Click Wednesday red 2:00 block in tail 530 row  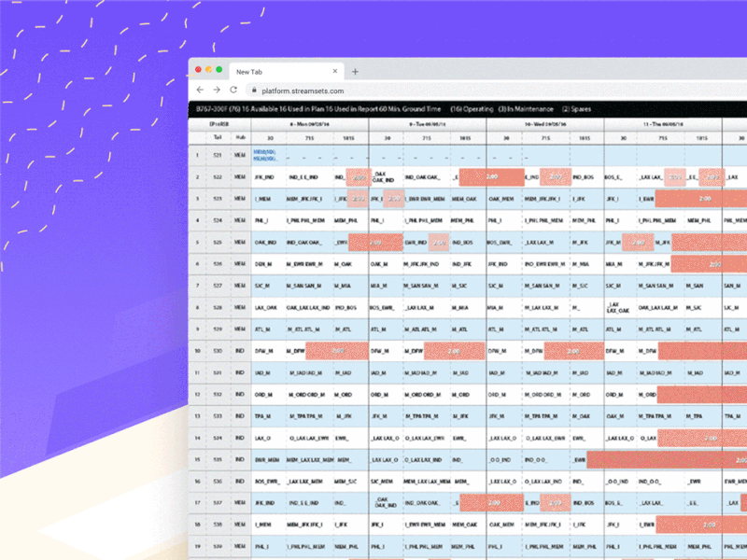click(x=573, y=351)
